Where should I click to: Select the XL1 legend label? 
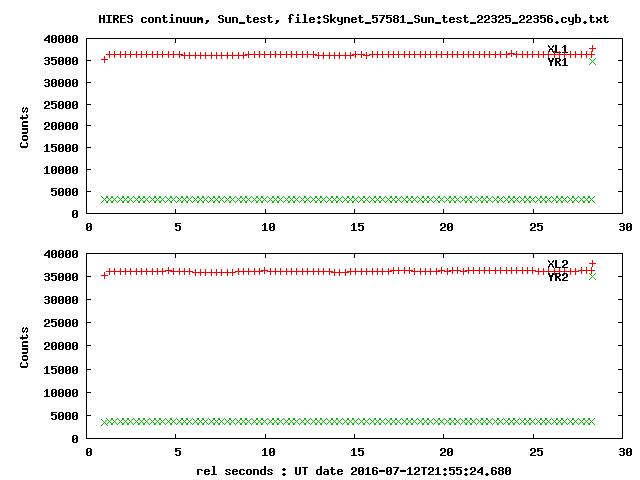click(558, 49)
